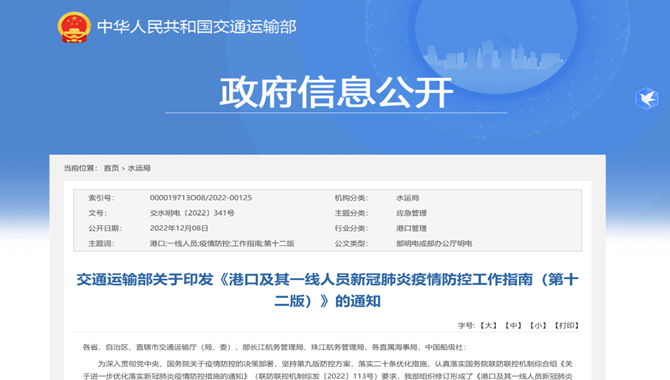Click the publish date 2022年12月08日
This screenshot has width=670, height=380.
pos(179,228)
